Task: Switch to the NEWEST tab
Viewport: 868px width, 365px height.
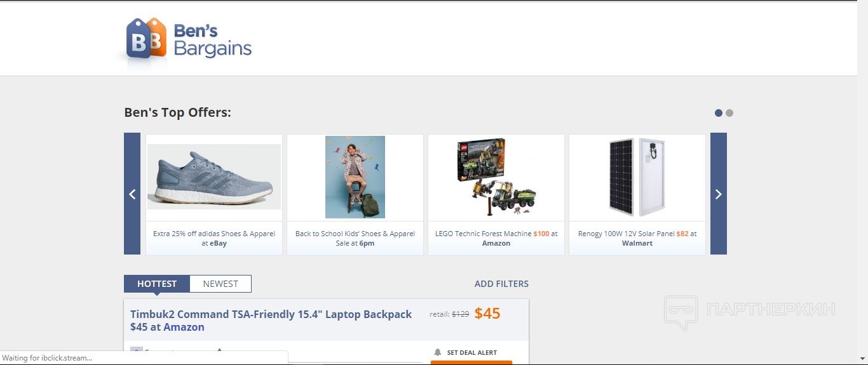Action: 220,284
